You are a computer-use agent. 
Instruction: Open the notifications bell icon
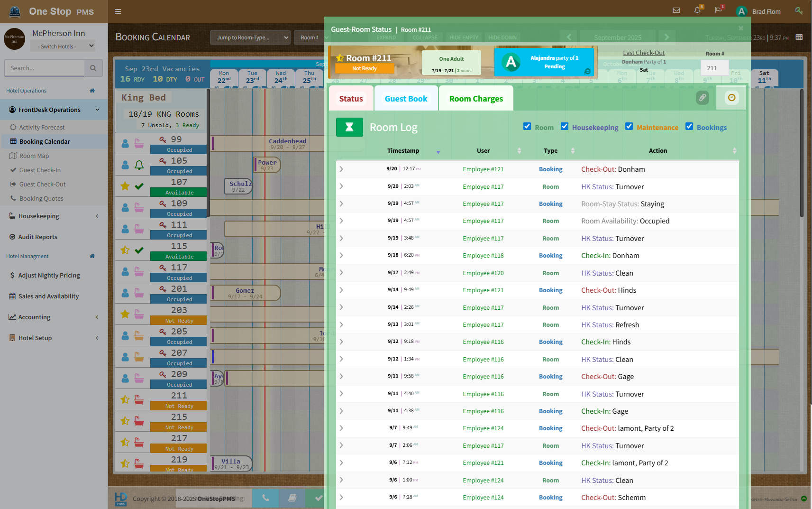pos(697,10)
